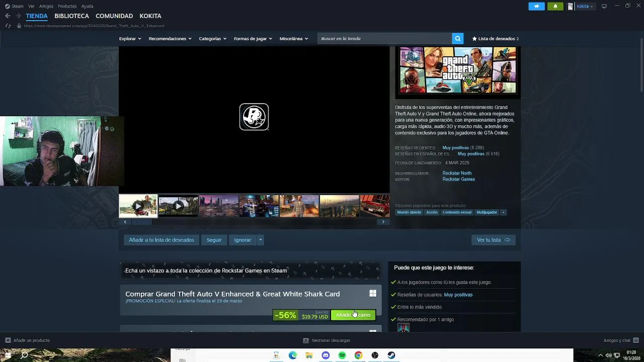Click the Steam taskbar icon
Viewport: 644px width, 362px height.
[x=391, y=355]
